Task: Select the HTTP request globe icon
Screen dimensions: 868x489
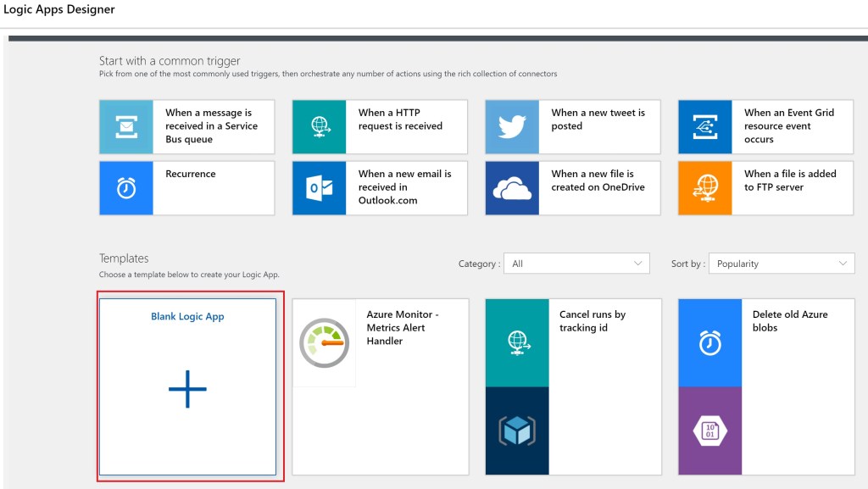Action: 320,127
